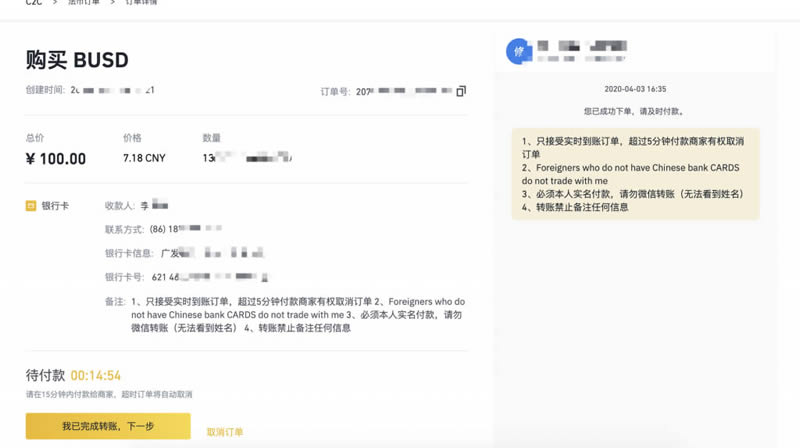Copy the order number with the copy icon
The width and height of the screenshot is (800, 448).
click(x=461, y=91)
